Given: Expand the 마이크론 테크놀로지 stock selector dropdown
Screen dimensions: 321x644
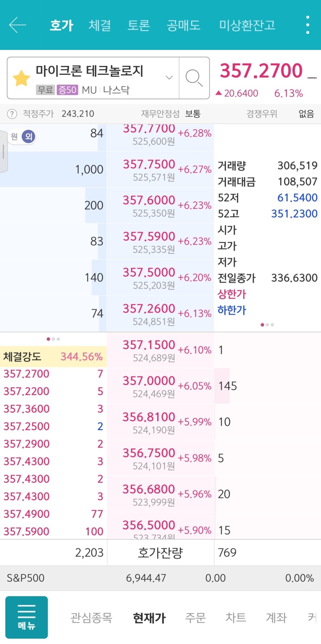Looking at the screenshot, I should click(169, 78).
